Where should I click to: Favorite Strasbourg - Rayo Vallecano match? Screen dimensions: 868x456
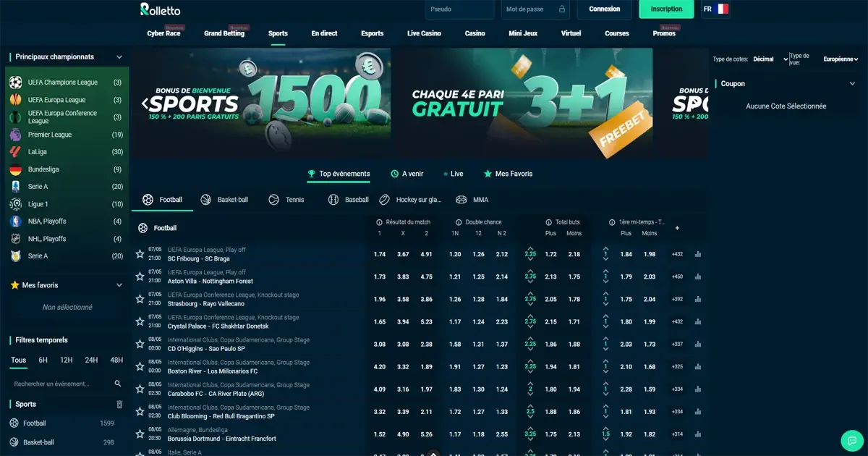[140, 299]
